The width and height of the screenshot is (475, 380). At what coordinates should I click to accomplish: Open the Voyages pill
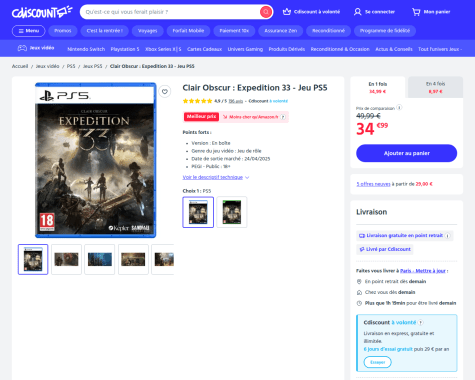pyautogui.click(x=147, y=31)
